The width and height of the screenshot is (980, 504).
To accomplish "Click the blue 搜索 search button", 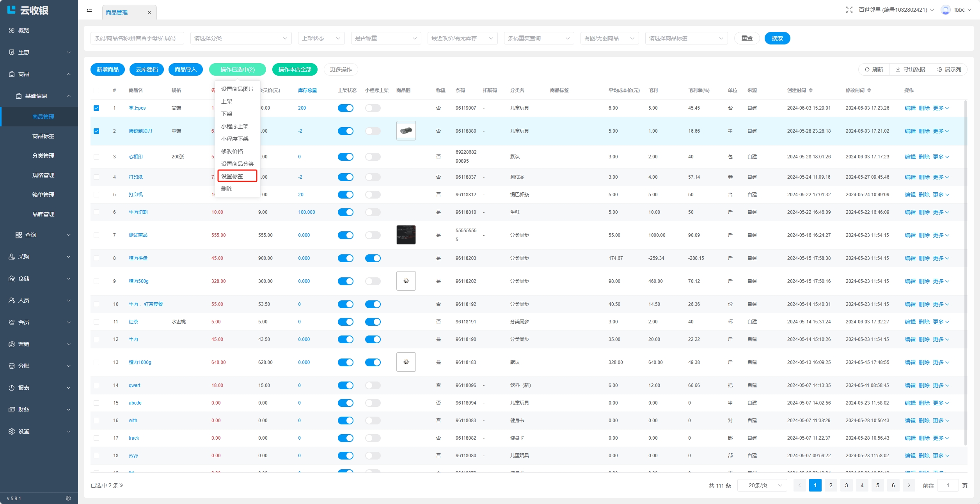I will [777, 38].
